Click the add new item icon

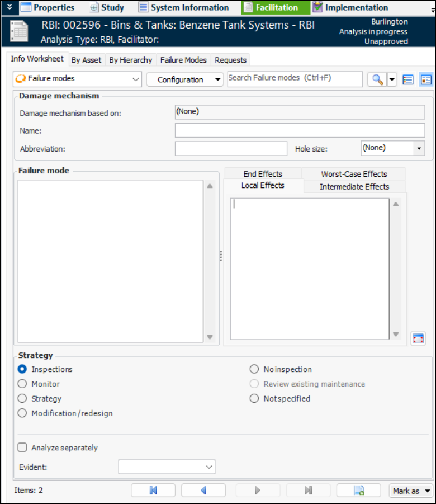click(x=359, y=491)
